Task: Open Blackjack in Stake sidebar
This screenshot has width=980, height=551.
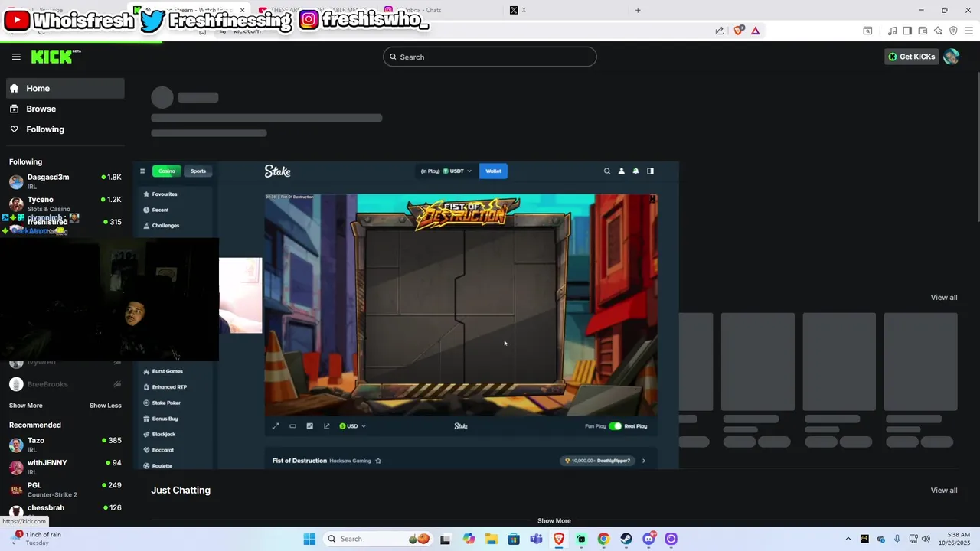Action: click(164, 434)
